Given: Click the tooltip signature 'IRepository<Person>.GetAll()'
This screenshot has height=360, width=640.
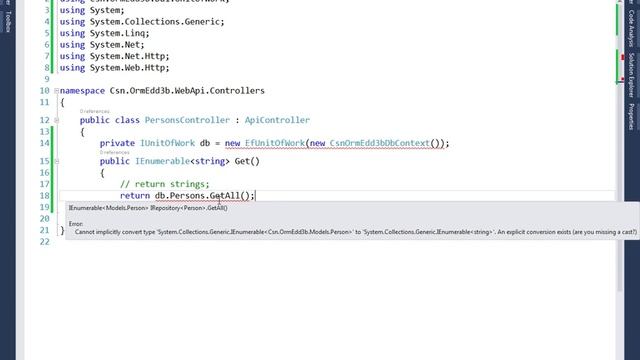Looking at the screenshot, I should pos(189,208).
